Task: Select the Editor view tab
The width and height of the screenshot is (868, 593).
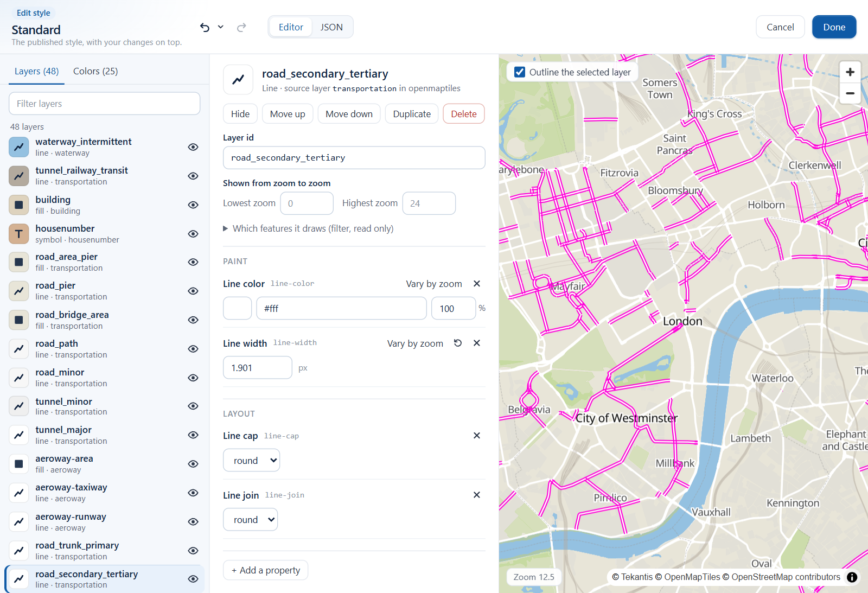Action: [x=291, y=27]
